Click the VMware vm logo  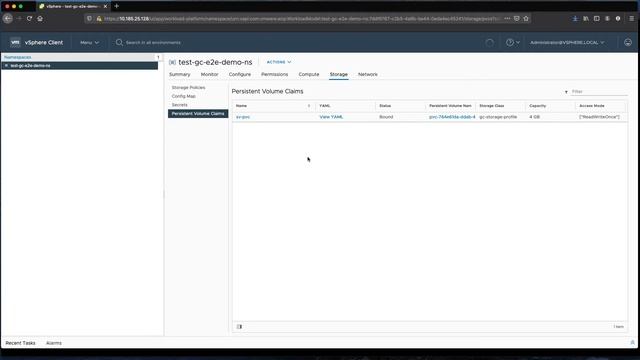tap(15, 42)
